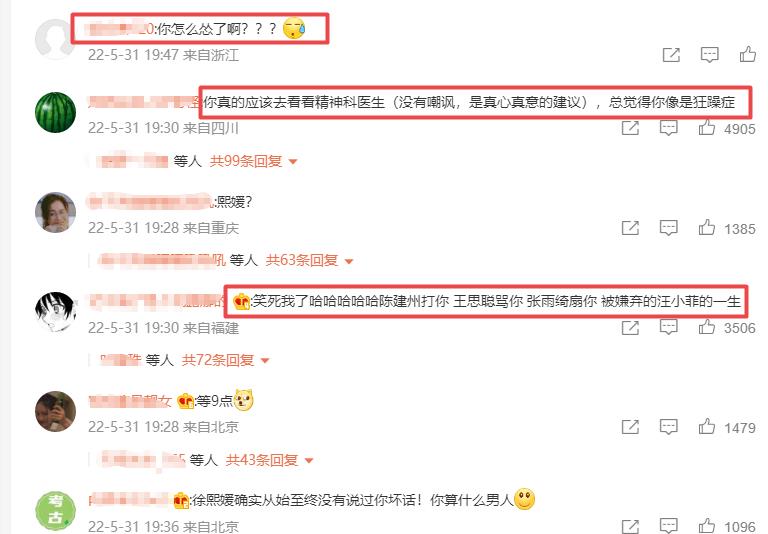
Task: Open the watermelon avatar profile
Action: point(55,112)
